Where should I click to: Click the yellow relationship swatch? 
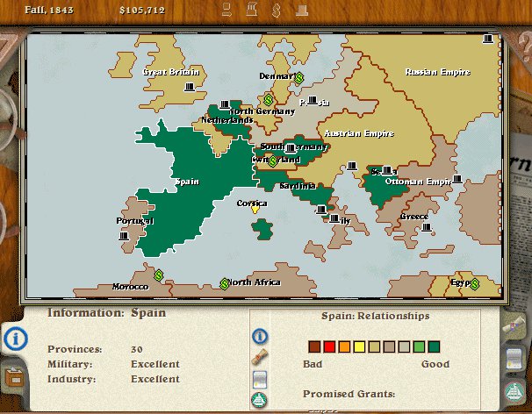click(x=359, y=346)
